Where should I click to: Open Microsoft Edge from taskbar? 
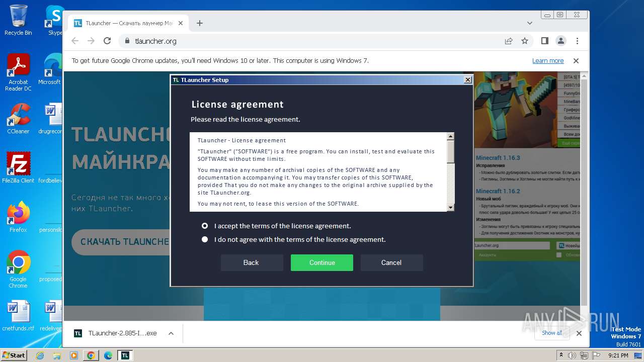coord(108,355)
